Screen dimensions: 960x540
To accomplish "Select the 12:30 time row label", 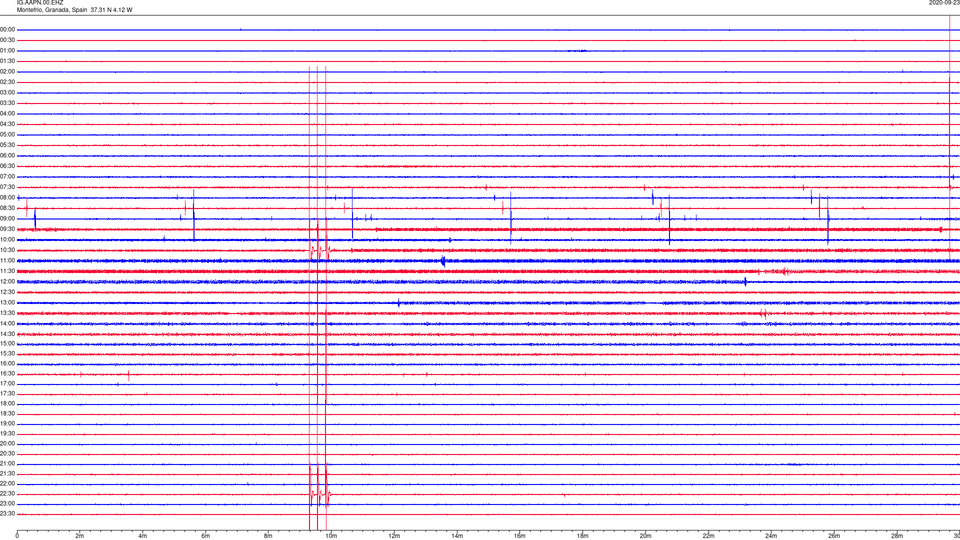I will (x=7, y=292).
